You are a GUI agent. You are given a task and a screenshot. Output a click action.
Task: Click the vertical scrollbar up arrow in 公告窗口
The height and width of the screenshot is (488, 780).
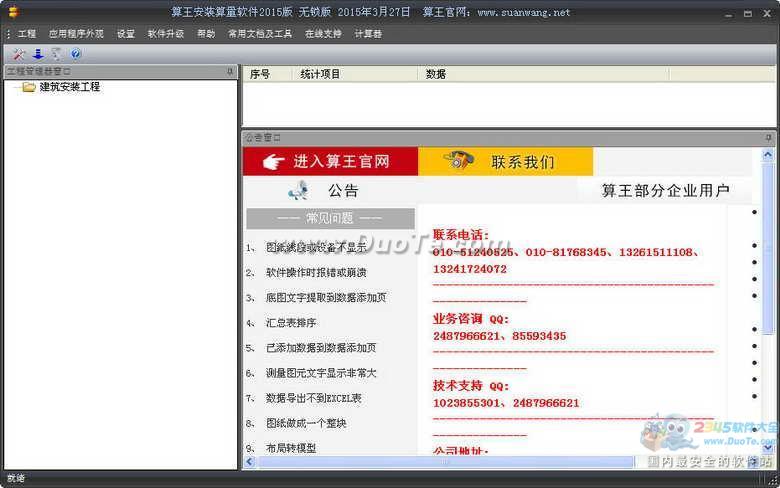point(768,155)
